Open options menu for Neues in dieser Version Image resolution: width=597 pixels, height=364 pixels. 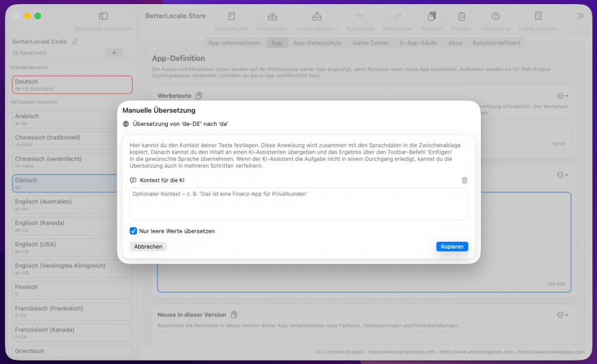pyautogui.click(x=563, y=314)
